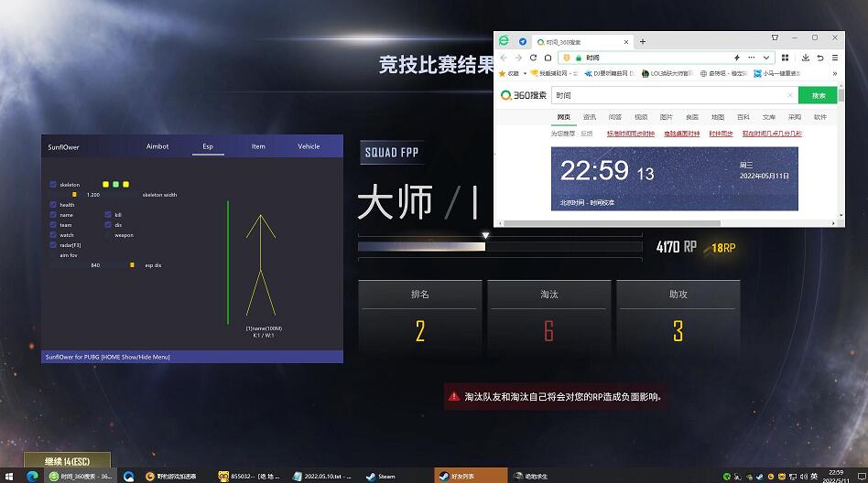Toggle the kill checkbox
Screen dimensions: 868x483
[x=108, y=215]
